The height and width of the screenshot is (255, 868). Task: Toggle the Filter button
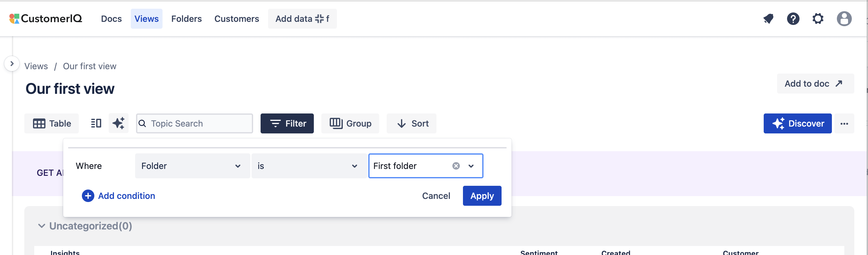287,123
